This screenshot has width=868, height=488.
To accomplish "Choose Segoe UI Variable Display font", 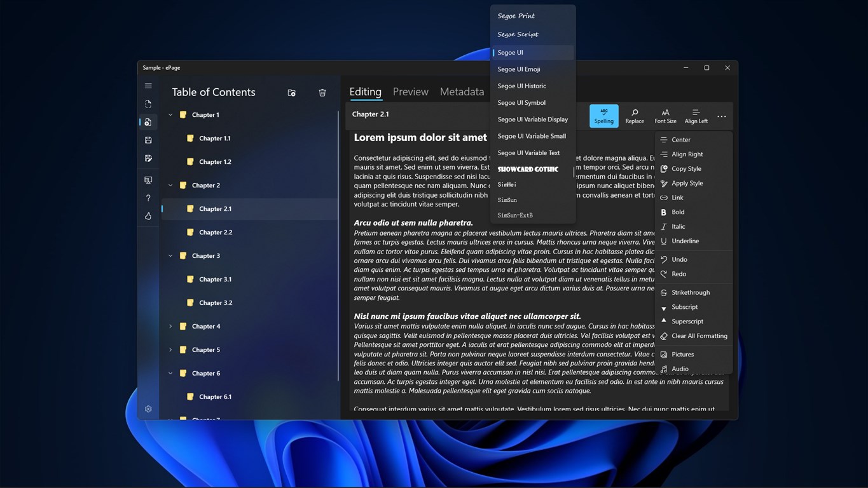I will click(533, 119).
